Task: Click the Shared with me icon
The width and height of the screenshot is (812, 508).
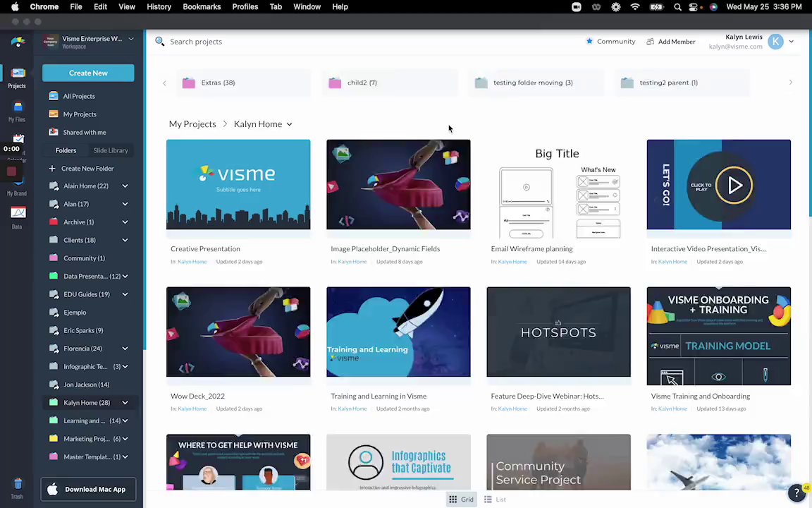Action: (54, 132)
